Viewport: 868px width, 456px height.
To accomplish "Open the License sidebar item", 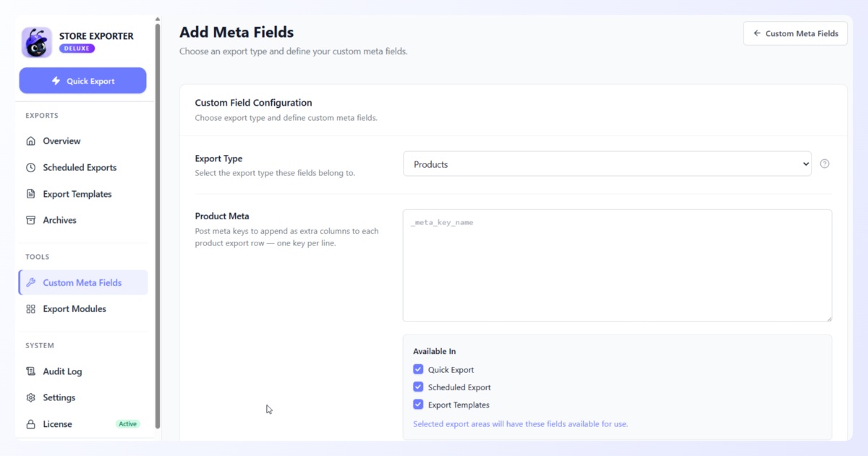I will click(x=83, y=424).
